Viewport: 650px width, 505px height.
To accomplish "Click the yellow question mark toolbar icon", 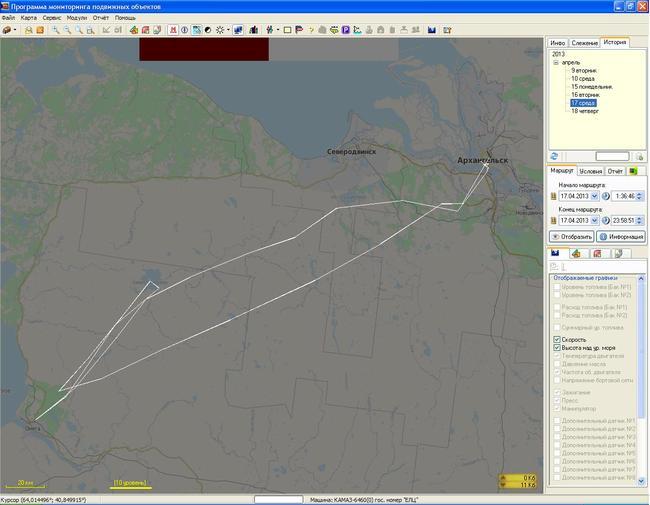I will [310, 30].
